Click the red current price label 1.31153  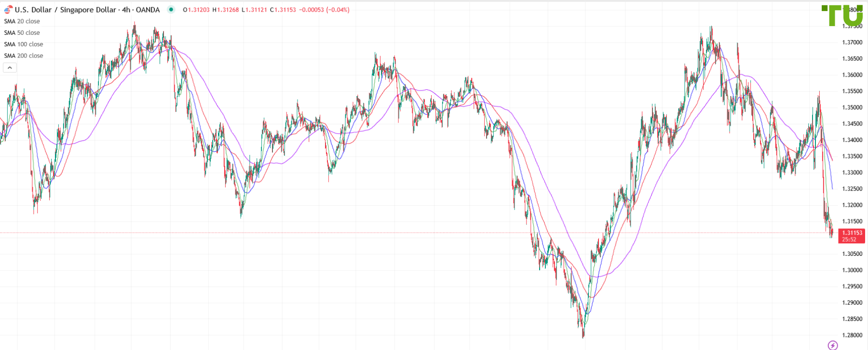[852, 233]
